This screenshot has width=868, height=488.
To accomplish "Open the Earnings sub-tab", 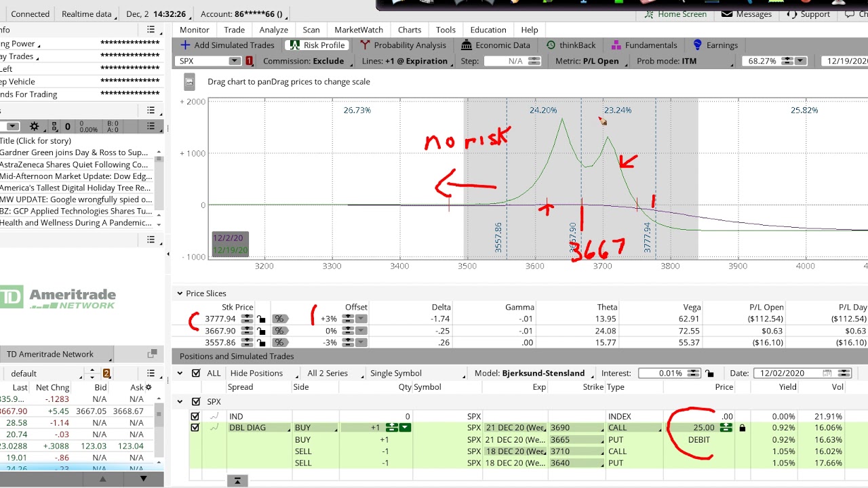I will point(715,45).
